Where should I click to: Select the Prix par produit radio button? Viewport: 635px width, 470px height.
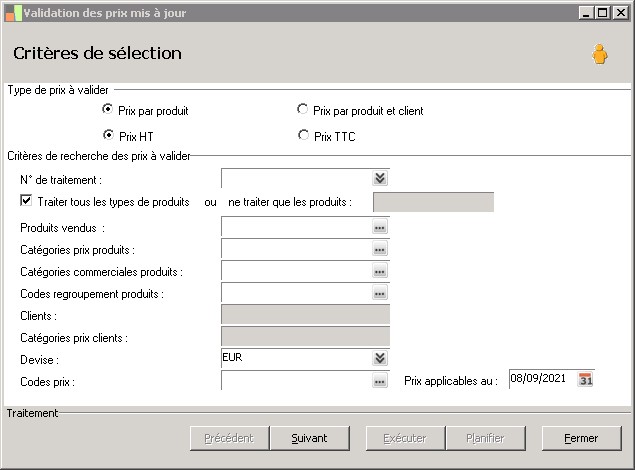click(108, 110)
